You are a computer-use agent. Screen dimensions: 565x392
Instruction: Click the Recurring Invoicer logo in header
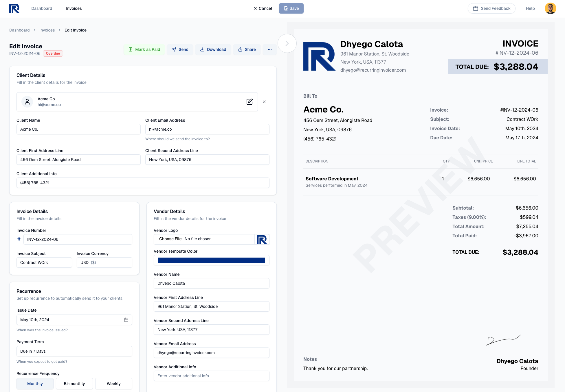point(14,8)
